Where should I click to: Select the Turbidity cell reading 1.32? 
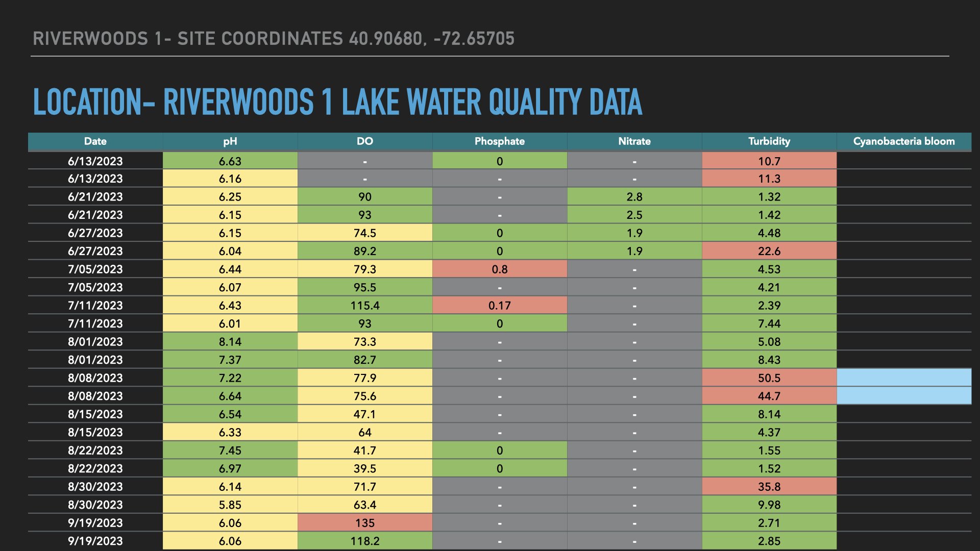(769, 196)
